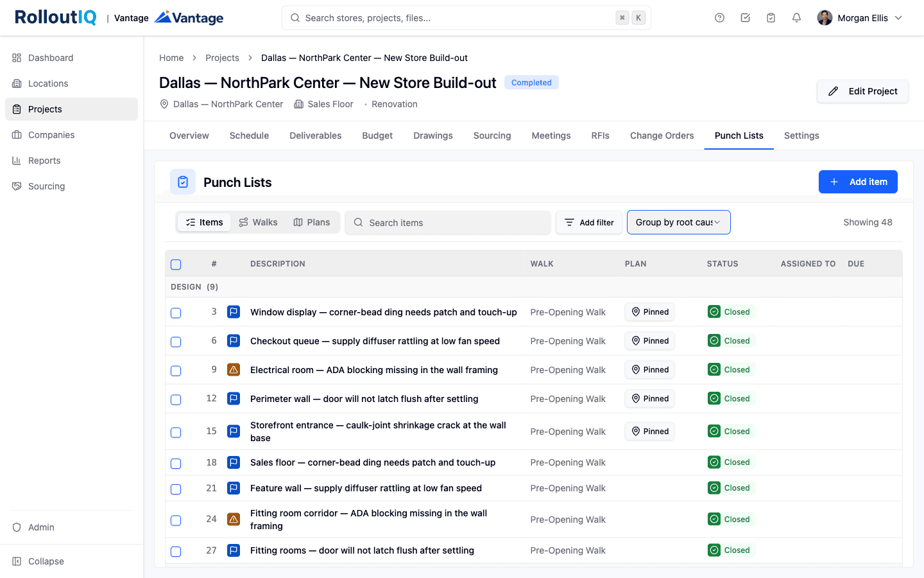The width and height of the screenshot is (924, 578).
Task: Open the tasks checkbox icon in header
Action: pyautogui.click(x=745, y=18)
